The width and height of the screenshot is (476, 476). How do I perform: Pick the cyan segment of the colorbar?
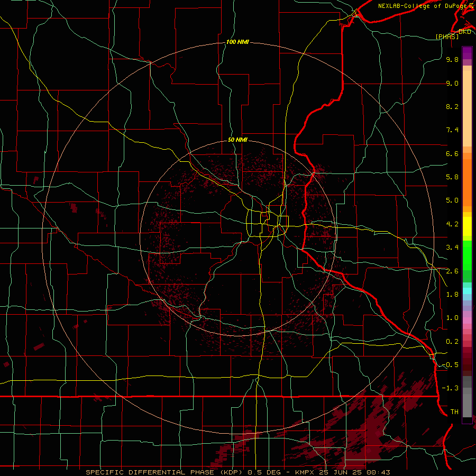click(467, 291)
